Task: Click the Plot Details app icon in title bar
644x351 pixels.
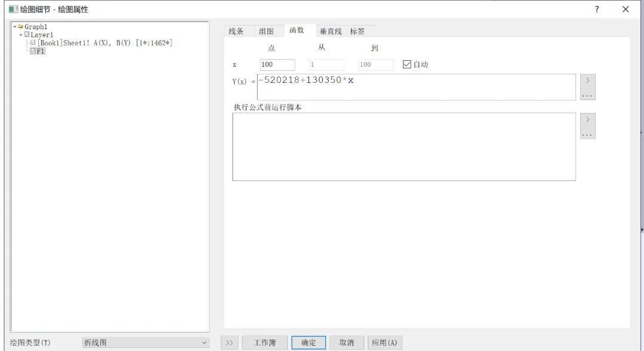Action: click(x=13, y=10)
